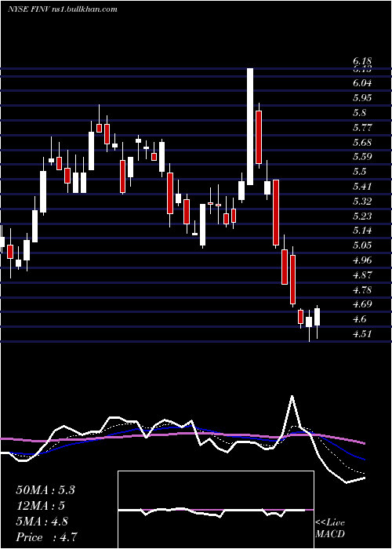The image size is (392, 549).
Task: Click the 5.05 price level label
Action: pos(362,245)
